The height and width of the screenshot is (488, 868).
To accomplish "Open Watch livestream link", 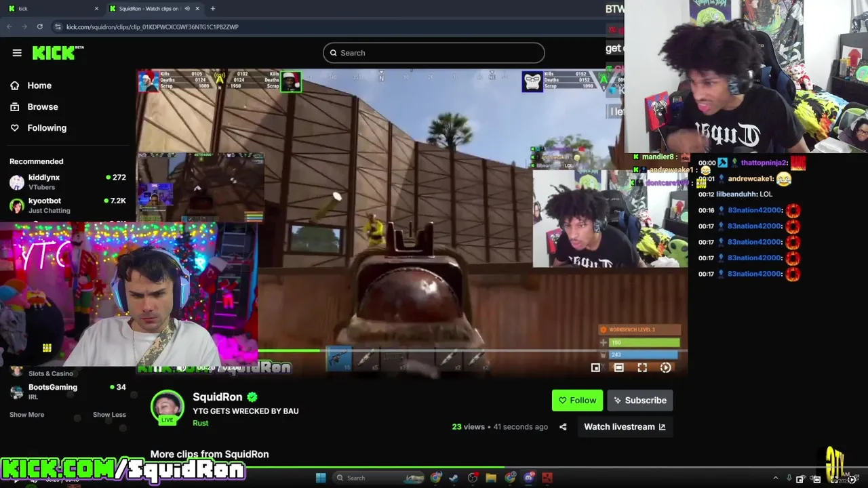I will click(x=625, y=426).
